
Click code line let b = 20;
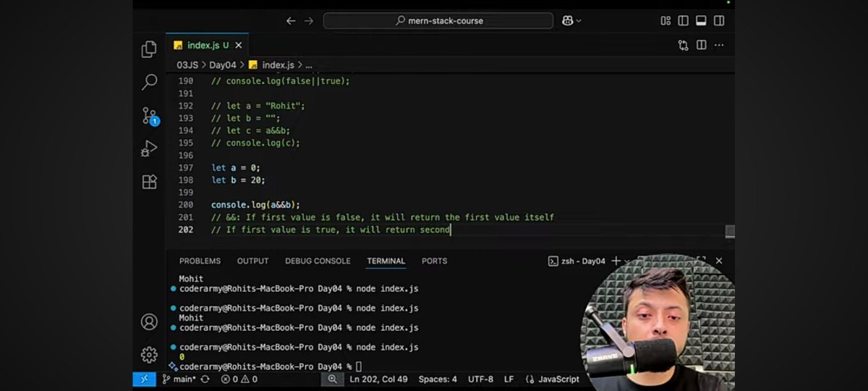point(238,180)
